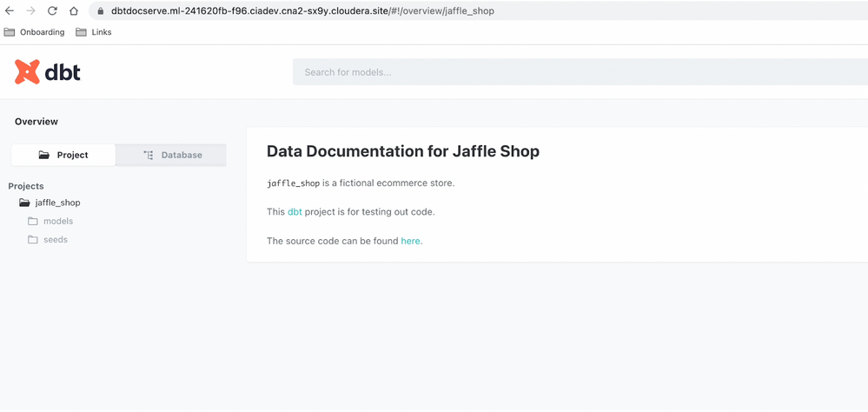
Task: Expand the models folder
Action: 51,222
